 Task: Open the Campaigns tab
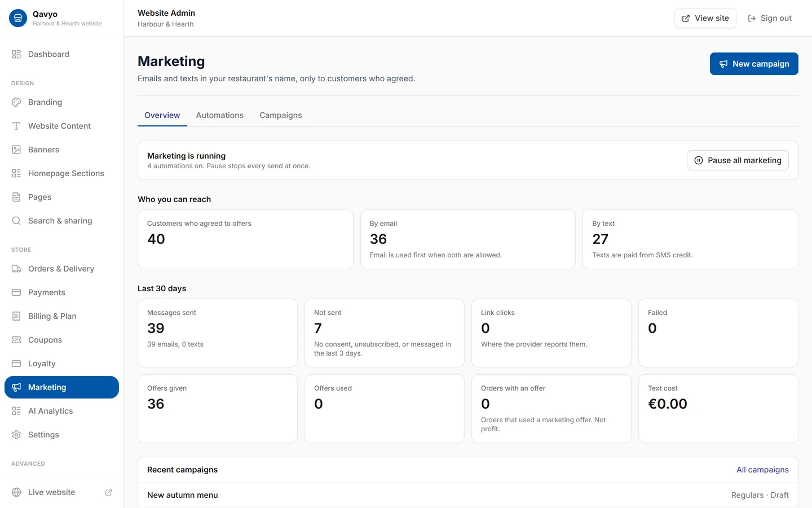[281, 115]
